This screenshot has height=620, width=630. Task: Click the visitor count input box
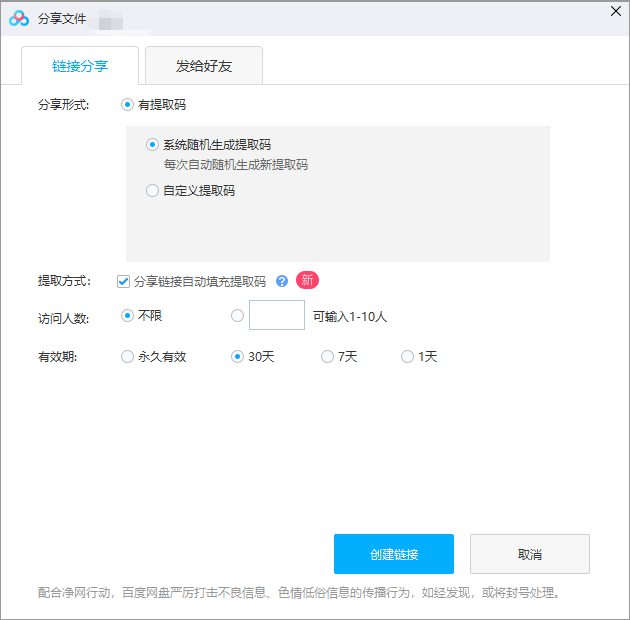[x=276, y=316]
